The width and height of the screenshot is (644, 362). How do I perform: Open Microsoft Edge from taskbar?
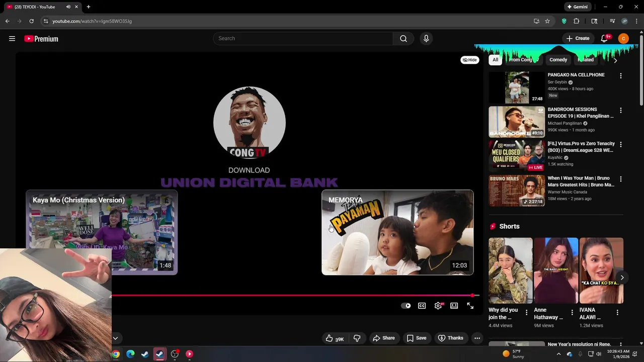click(x=130, y=354)
